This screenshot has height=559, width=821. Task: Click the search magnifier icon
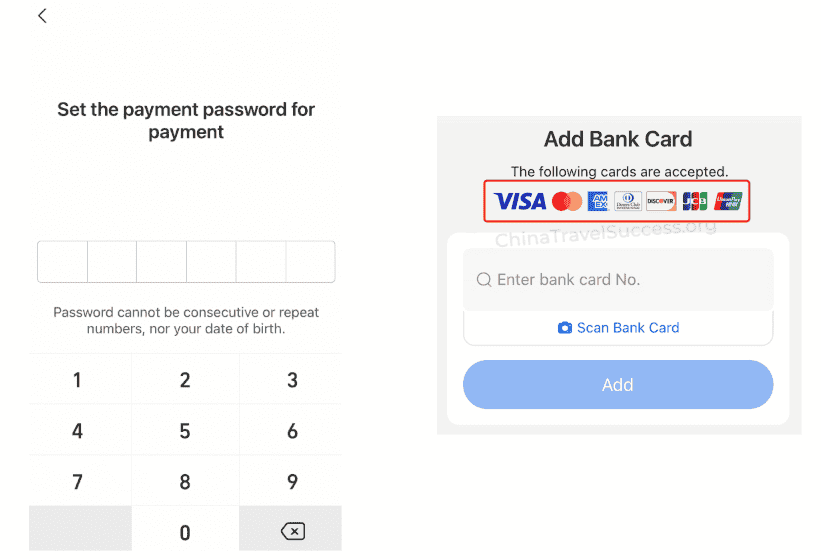click(x=484, y=280)
